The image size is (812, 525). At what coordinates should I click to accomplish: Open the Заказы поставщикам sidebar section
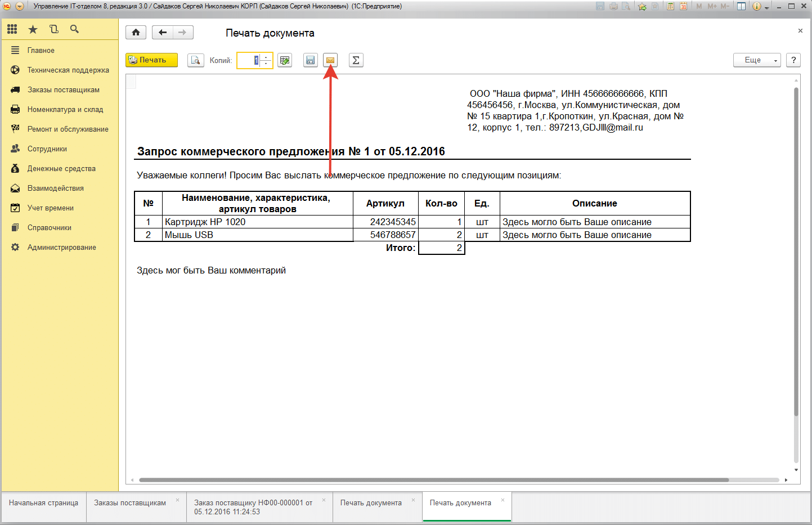point(63,90)
